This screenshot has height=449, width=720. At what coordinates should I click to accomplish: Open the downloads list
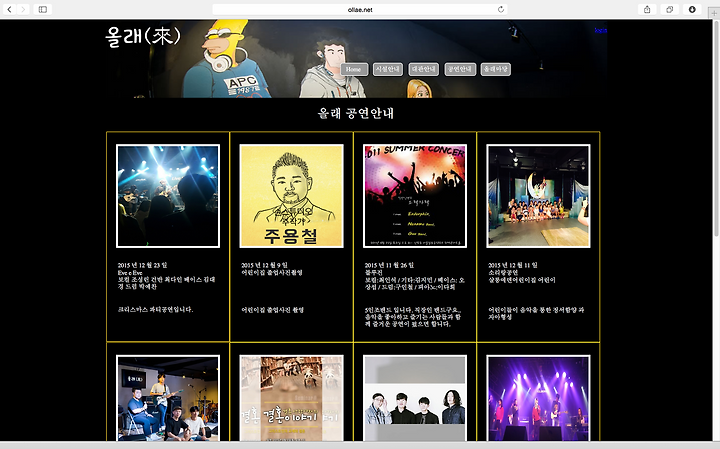692,9
